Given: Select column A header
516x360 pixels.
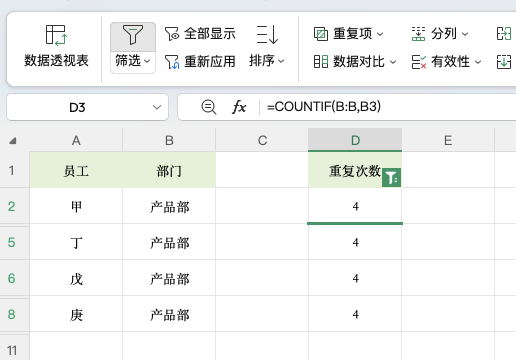Looking at the screenshot, I should [x=76, y=140].
